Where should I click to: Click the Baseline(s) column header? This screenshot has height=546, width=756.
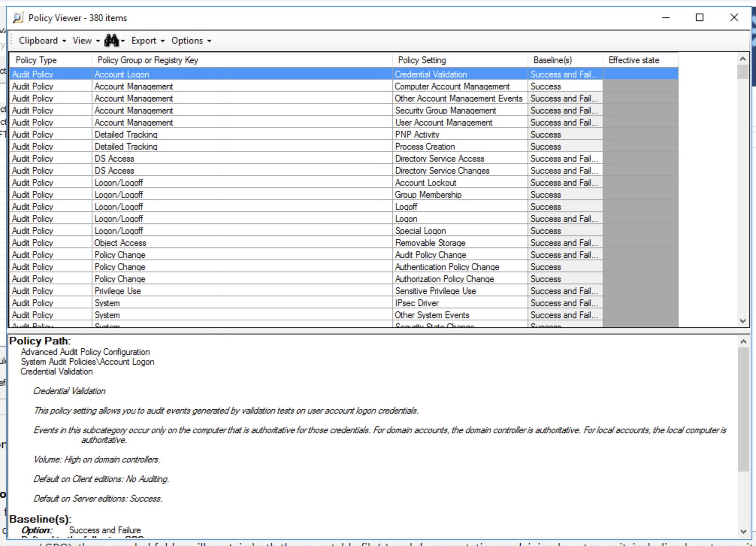pos(552,60)
